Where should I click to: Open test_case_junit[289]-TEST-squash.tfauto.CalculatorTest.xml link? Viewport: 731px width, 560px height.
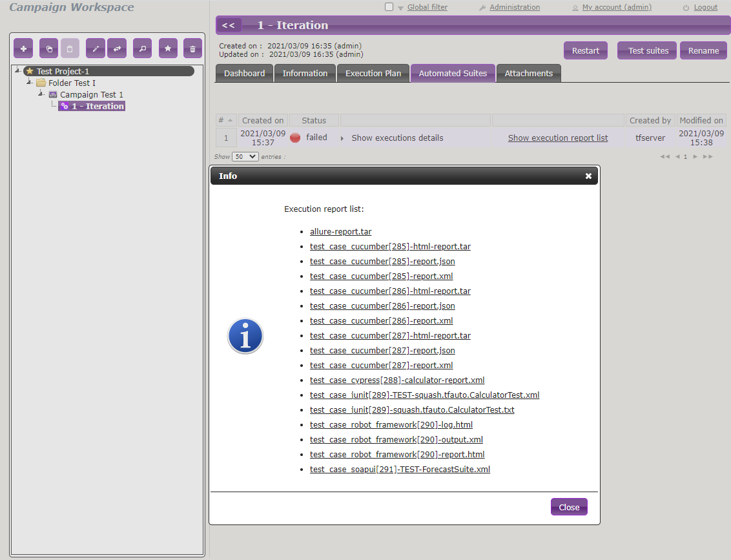pyautogui.click(x=425, y=395)
